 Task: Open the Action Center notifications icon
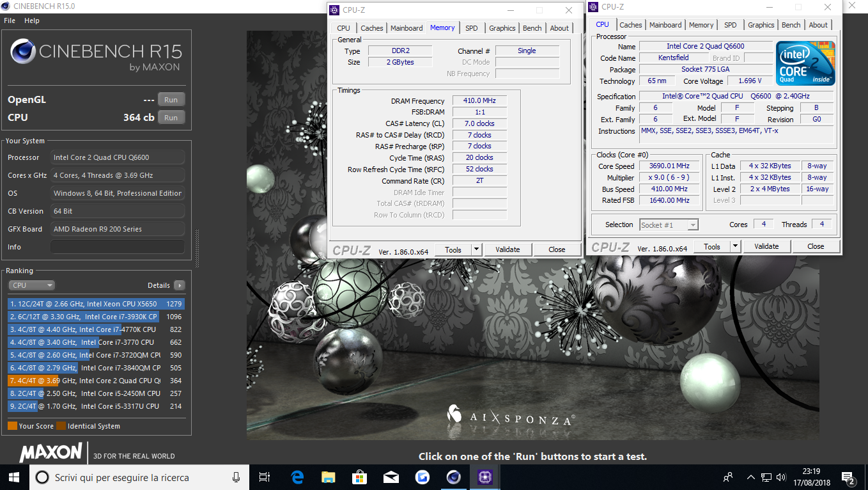tap(848, 477)
